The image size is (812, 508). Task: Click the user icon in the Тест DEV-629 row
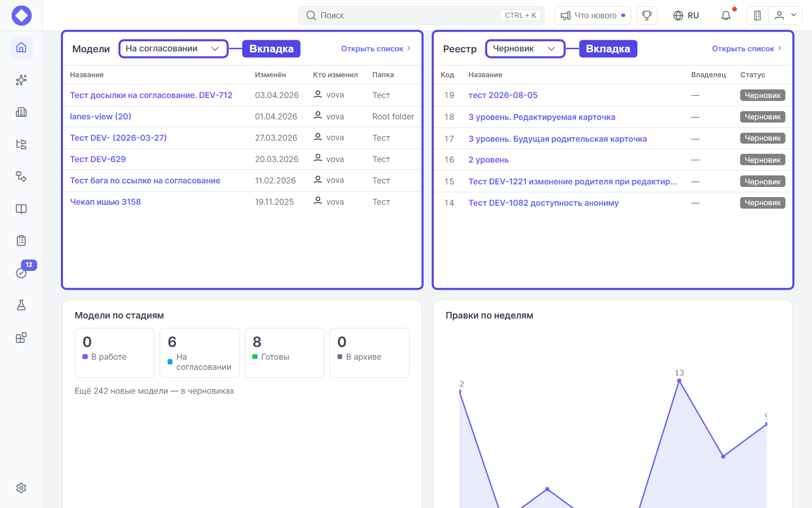click(318, 158)
